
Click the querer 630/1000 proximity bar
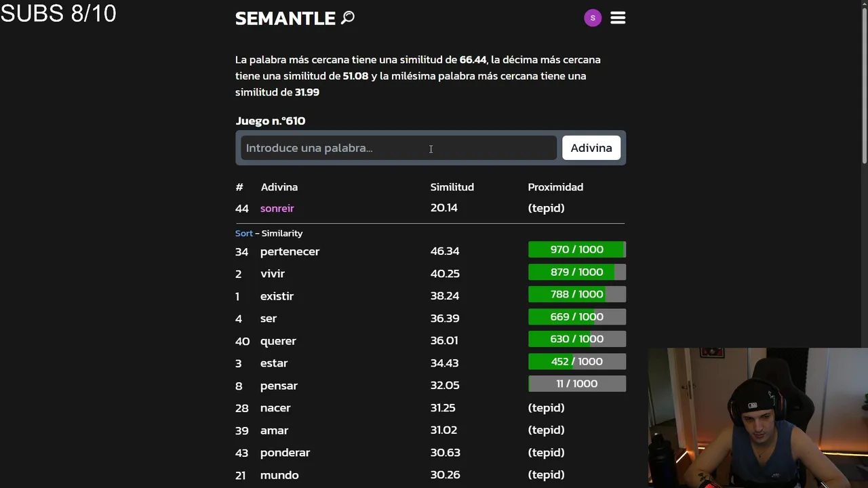[x=576, y=340]
